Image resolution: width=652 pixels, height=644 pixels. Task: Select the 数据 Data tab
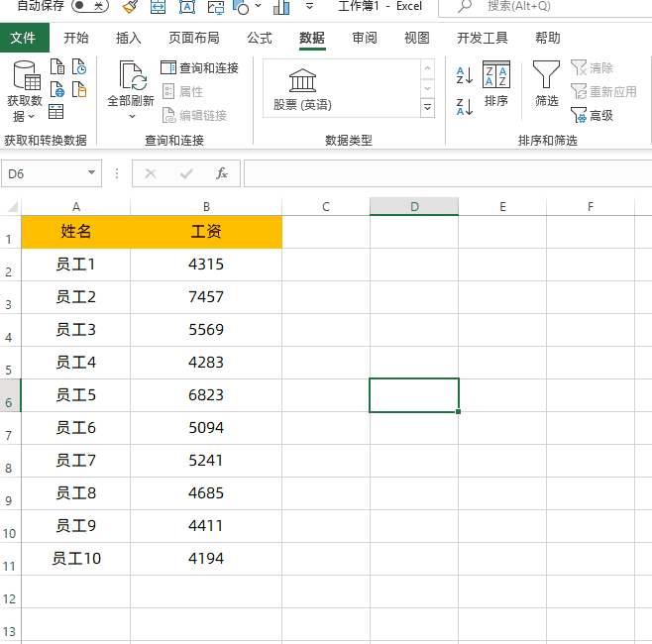(x=312, y=38)
